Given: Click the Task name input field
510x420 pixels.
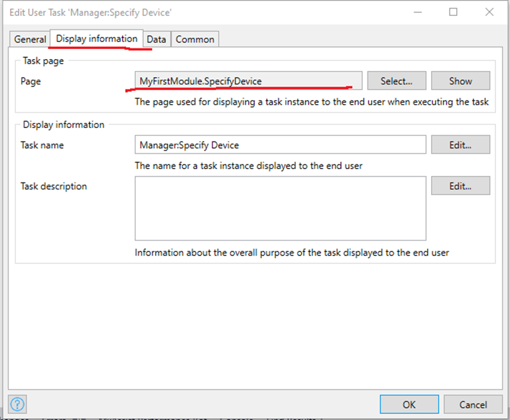Looking at the screenshot, I should point(281,145).
